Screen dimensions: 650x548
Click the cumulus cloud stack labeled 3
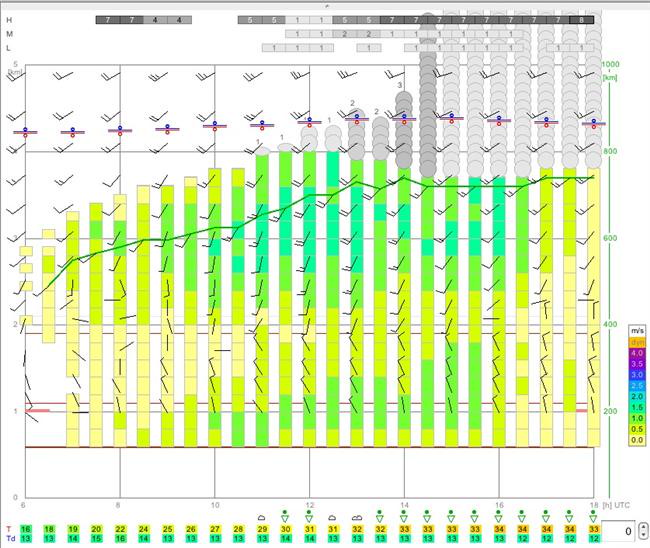[x=403, y=130]
